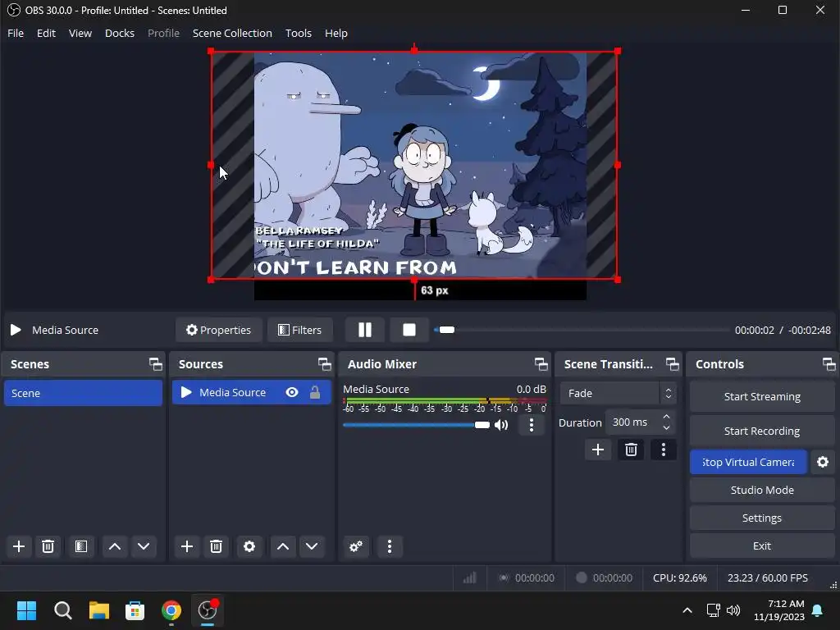
Task: Add a new source with plus icon
Action: (x=187, y=546)
